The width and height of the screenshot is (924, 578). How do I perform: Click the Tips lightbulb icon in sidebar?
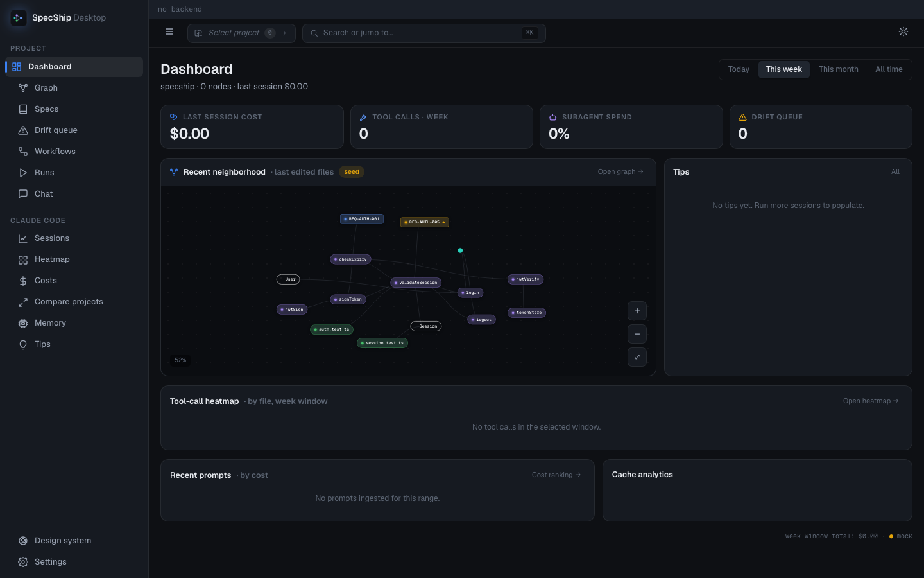[23, 344]
